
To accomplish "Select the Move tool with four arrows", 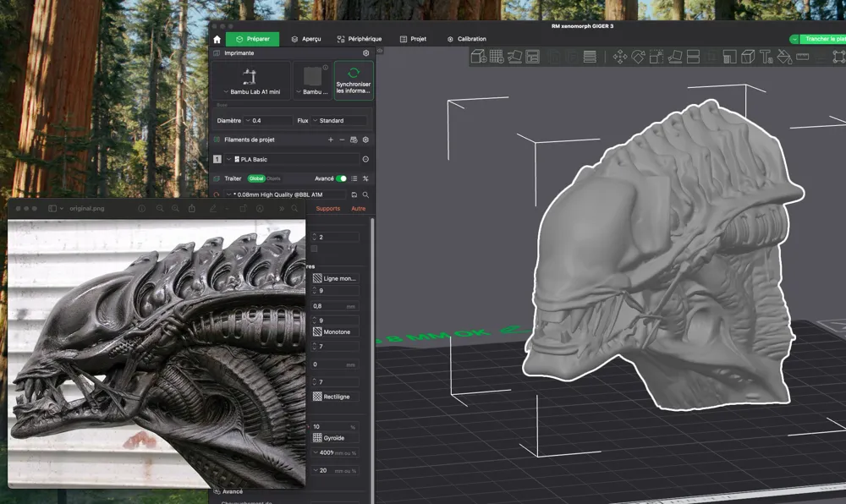I will (620, 57).
